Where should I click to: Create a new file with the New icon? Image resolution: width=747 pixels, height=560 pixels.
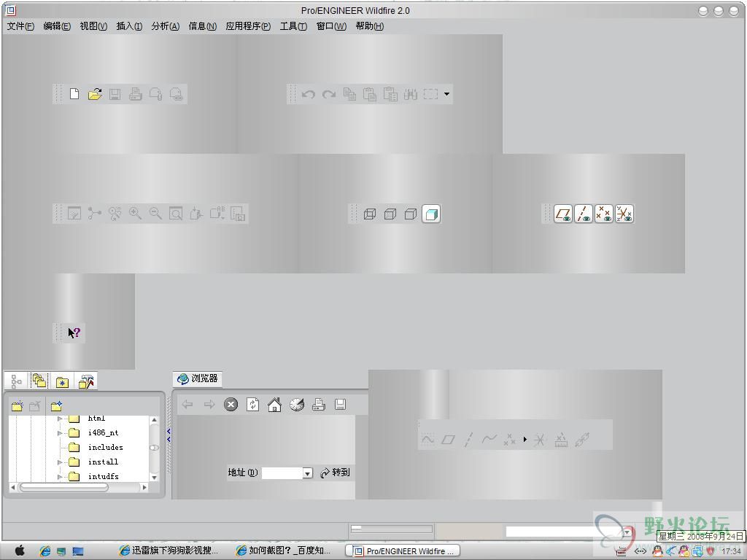(74, 94)
